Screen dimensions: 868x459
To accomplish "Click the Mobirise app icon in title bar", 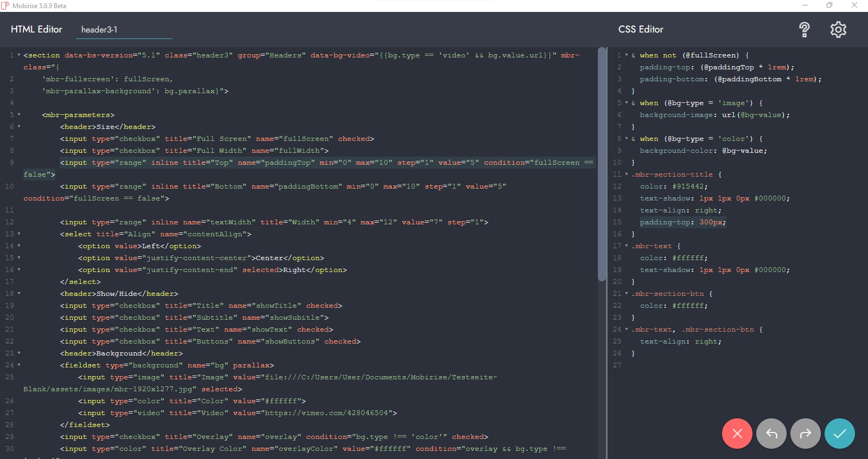I will pyautogui.click(x=5, y=5).
